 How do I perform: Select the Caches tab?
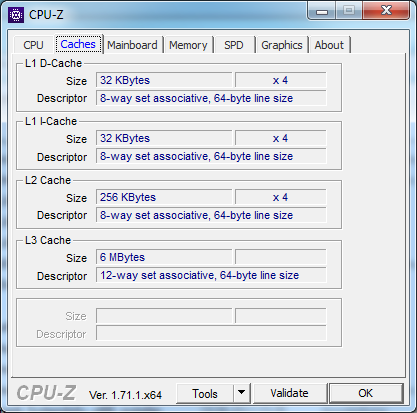78,44
